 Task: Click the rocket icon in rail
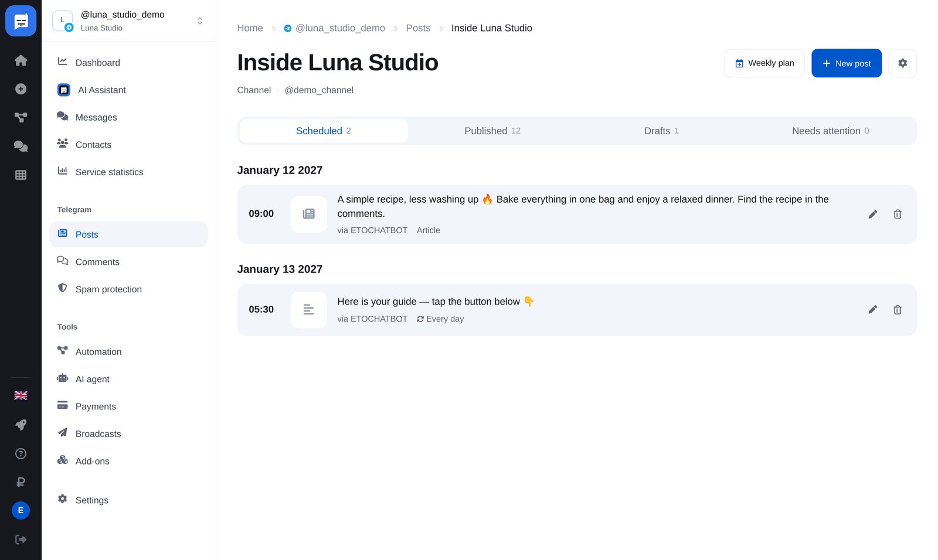point(21,425)
